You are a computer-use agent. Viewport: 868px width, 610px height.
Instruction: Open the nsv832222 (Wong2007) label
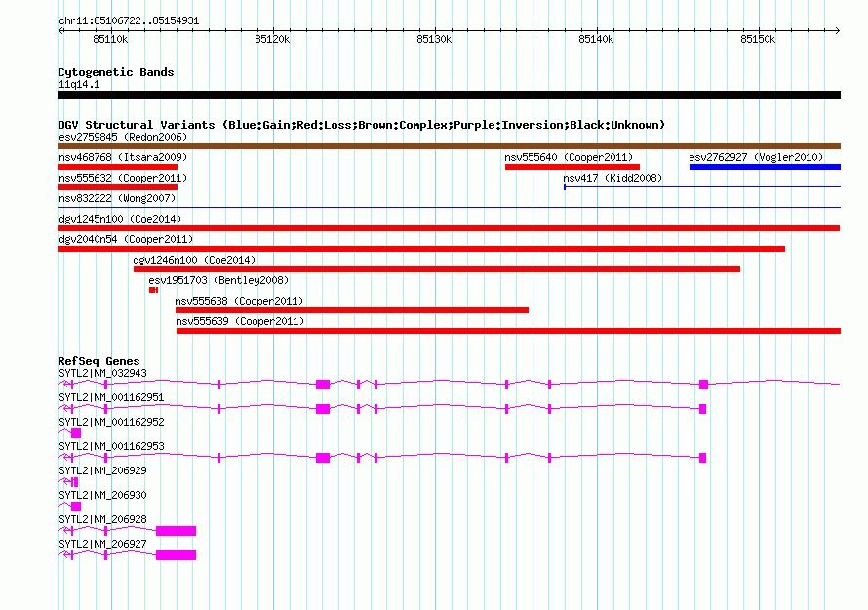point(117,198)
